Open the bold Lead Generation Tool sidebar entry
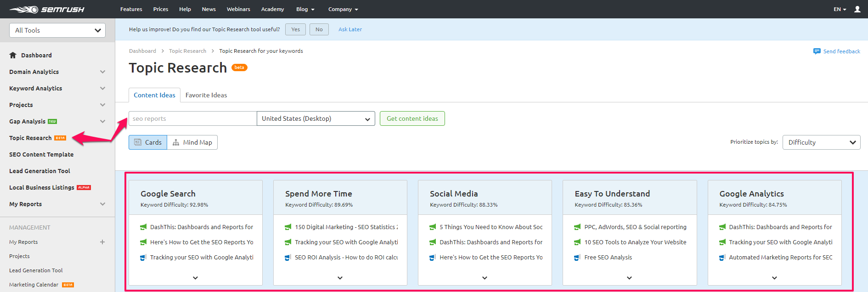Screen dimensions: 868x292 click(x=39, y=171)
